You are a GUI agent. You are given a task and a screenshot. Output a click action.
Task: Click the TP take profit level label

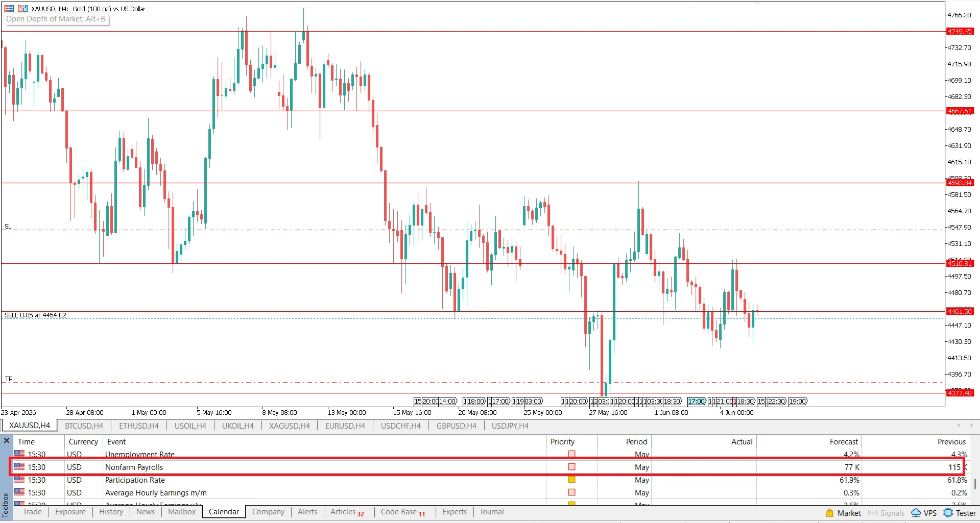pos(9,379)
